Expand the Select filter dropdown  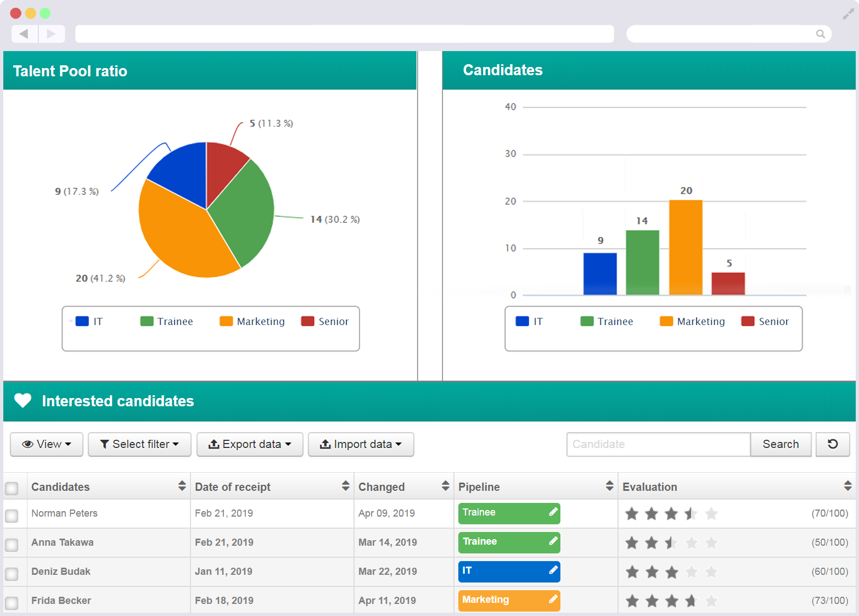[x=139, y=444]
